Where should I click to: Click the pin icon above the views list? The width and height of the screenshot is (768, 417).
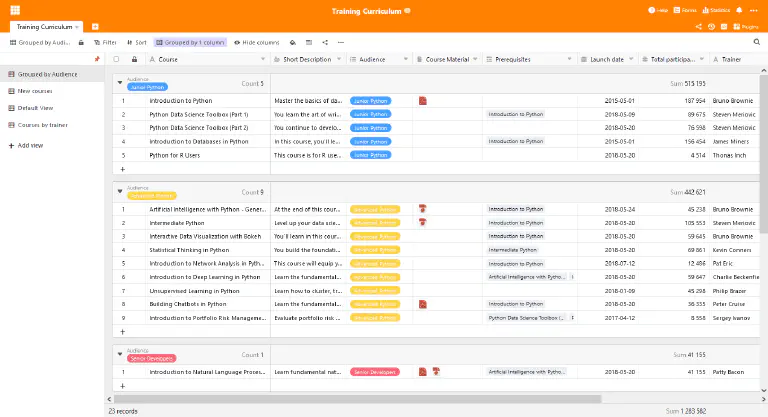tap(97, 59)
